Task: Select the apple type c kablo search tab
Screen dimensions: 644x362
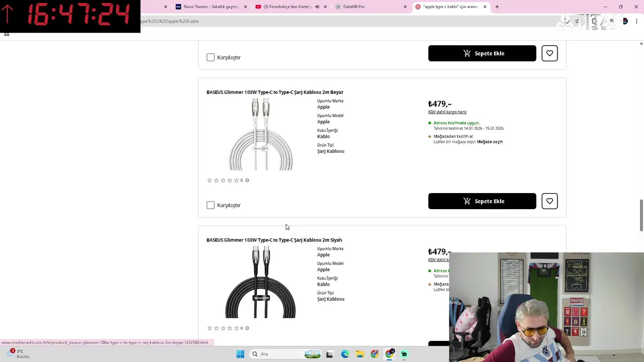Action: [x=450, y=7]
